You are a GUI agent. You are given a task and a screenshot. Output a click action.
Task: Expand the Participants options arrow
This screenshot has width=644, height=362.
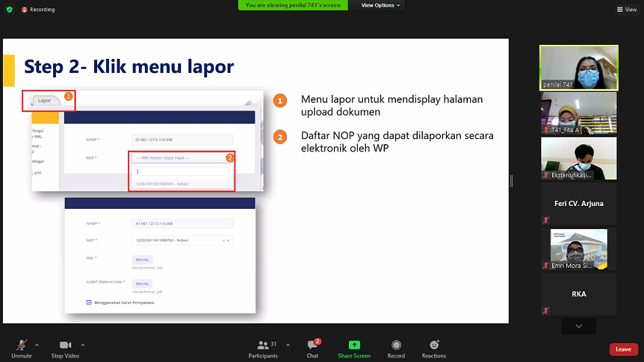(288, 344)
